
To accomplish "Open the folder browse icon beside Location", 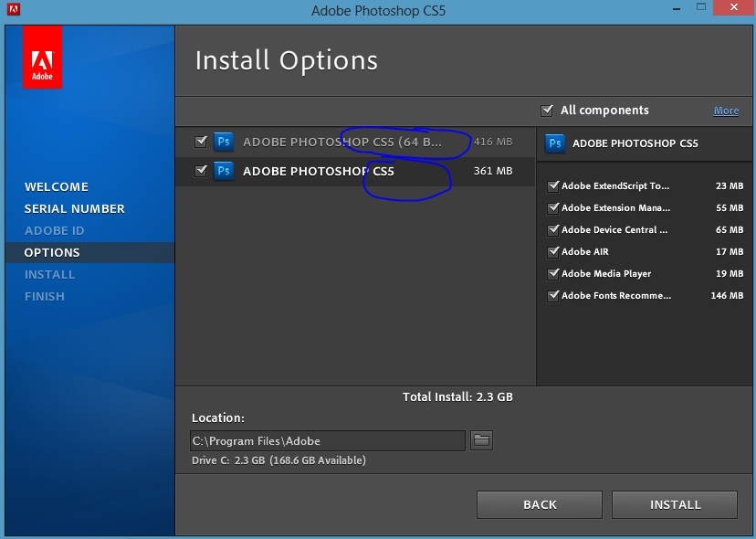I will [x=481, y=441].
